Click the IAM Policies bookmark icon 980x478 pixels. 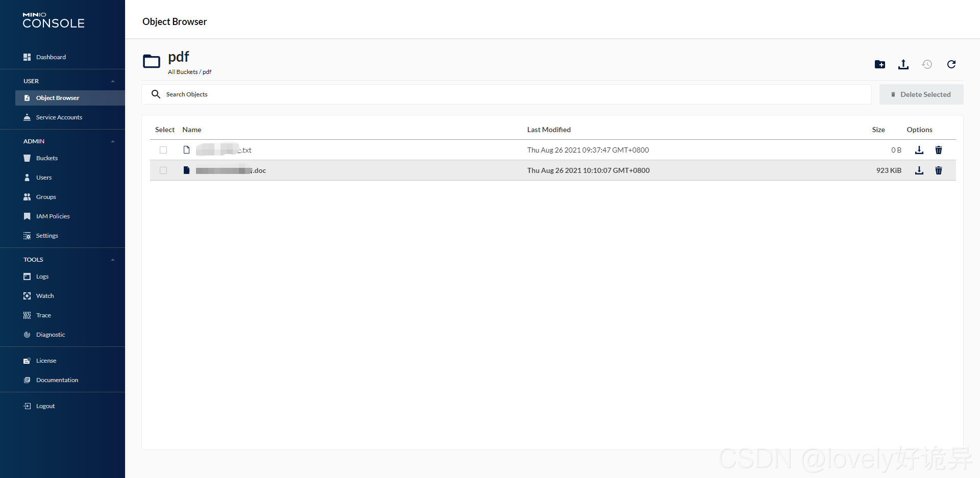tap(27, 216)
